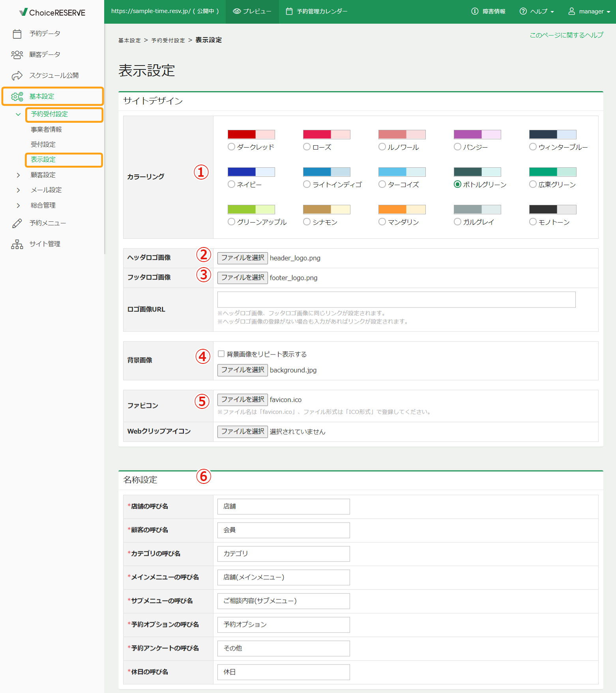Click the 顧客の呼び名 input field
This screenshot has width=616, height=693.
coord(284,530)
